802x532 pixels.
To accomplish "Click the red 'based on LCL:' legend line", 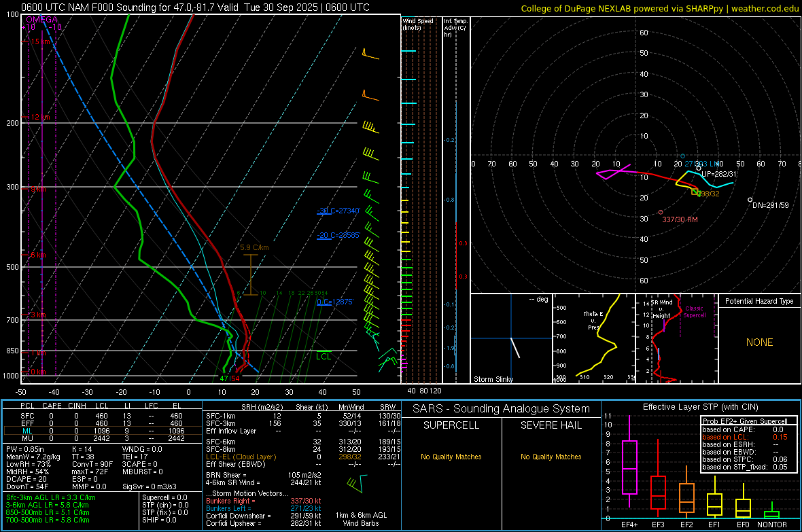I will 725,437.
